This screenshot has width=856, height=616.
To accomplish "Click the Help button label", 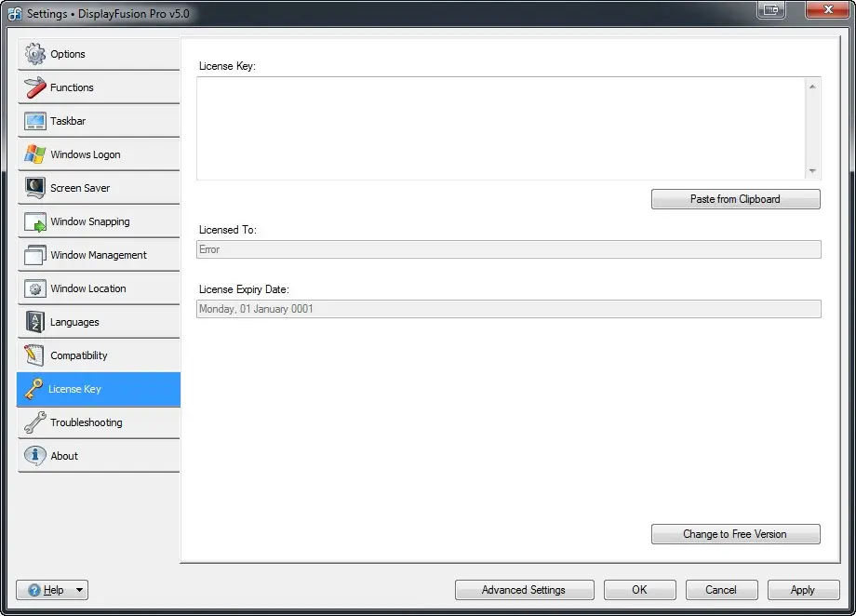I will click(54, 590).
